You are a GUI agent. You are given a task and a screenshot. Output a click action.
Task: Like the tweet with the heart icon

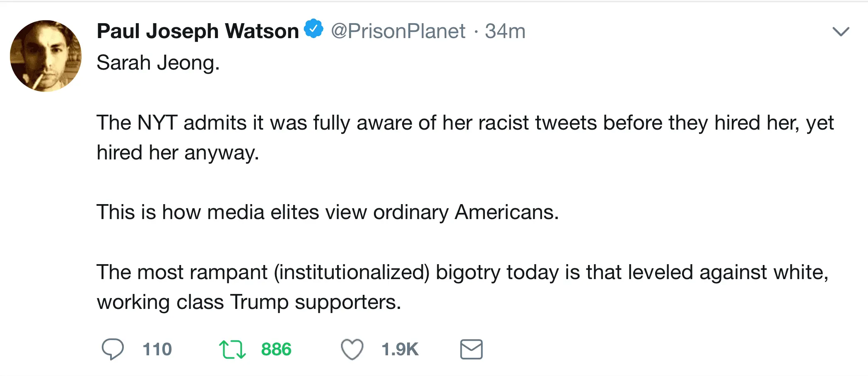click(352, 349)
